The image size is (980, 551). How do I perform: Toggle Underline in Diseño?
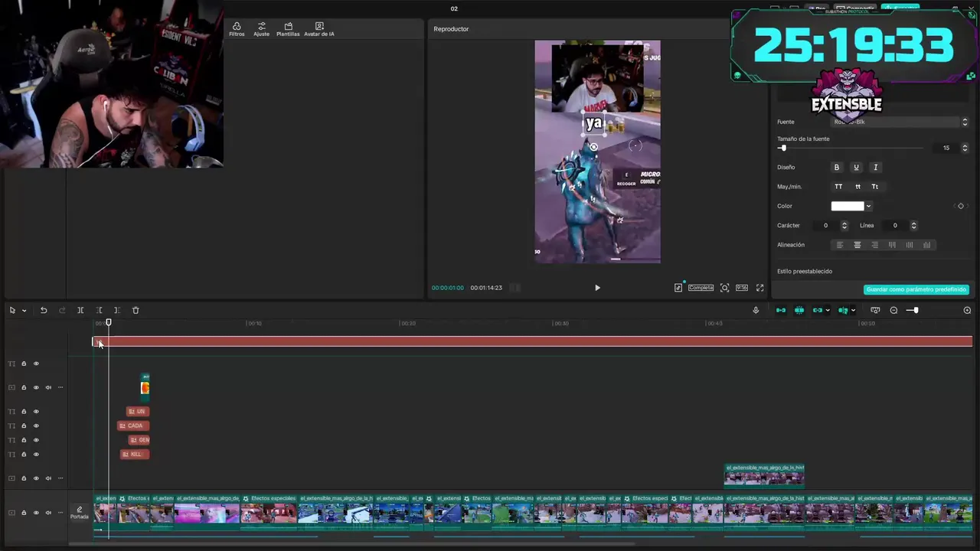click(856, 167)
